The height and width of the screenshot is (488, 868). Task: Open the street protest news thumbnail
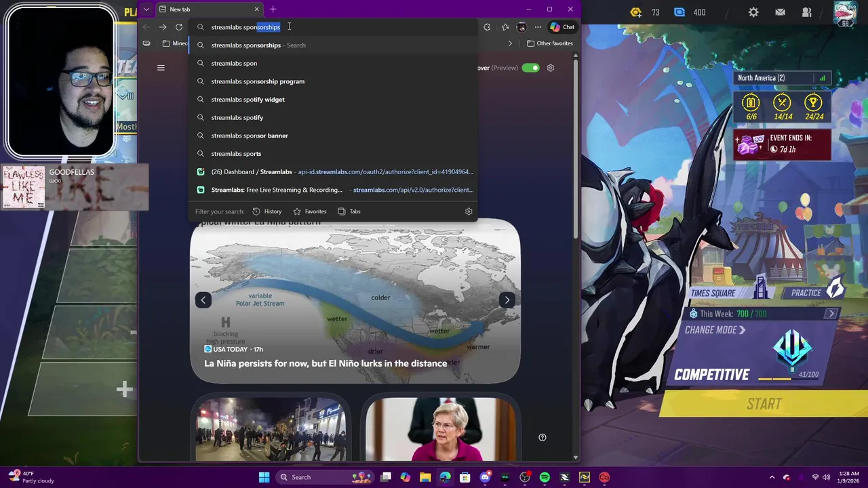pos(271,429)
